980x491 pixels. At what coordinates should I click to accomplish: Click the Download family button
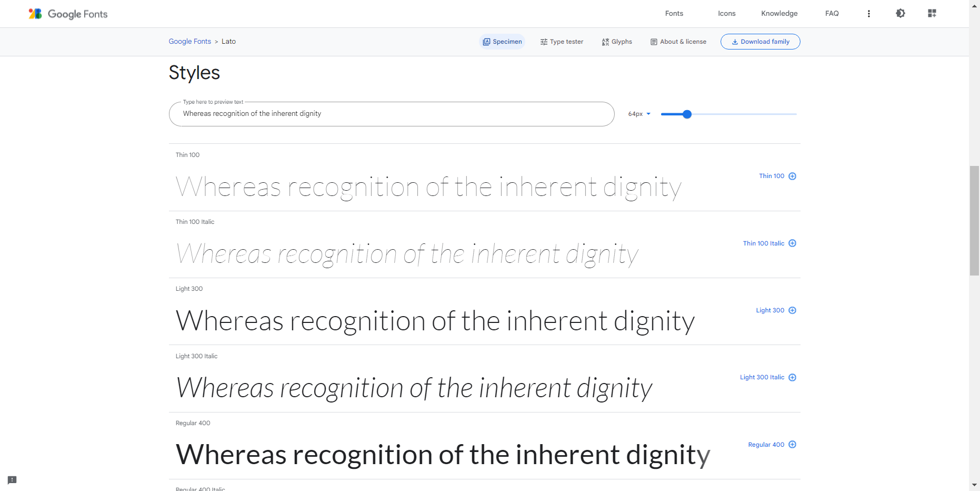pos(760,42)
